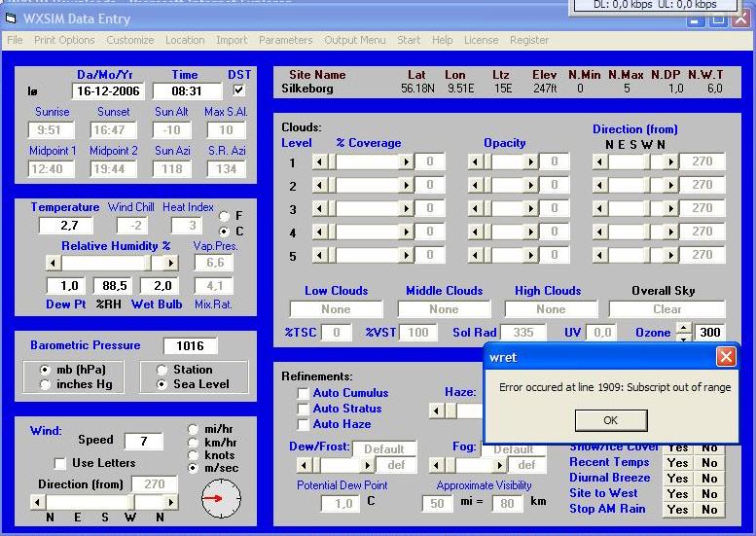Image resolution: width=756 pixels, height=536 pixels.
Task: Select the F temperature unit
Action: pos(224,216)
